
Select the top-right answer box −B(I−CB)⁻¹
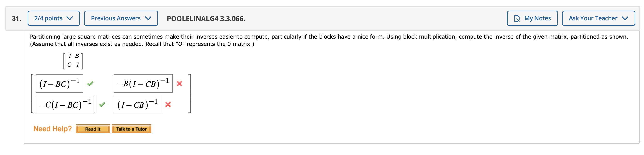click(x=143, y=83)
